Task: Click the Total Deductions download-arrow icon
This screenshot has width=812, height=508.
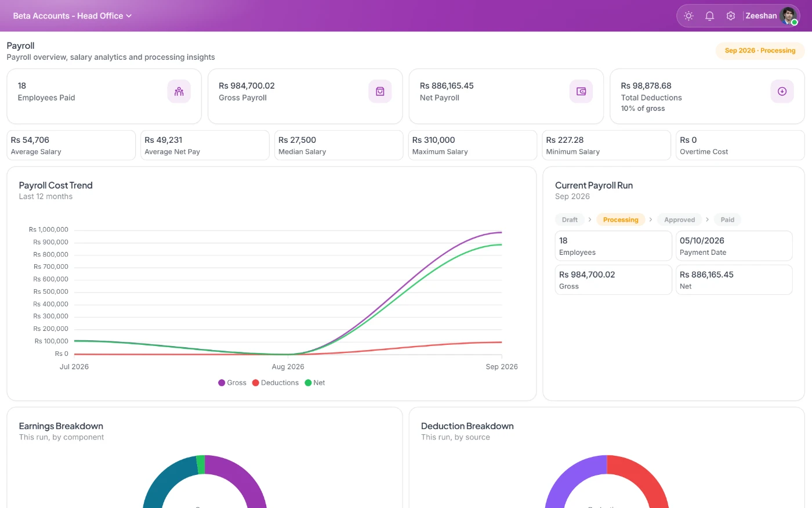Action: pyautogui.click(x=782, y=91)
